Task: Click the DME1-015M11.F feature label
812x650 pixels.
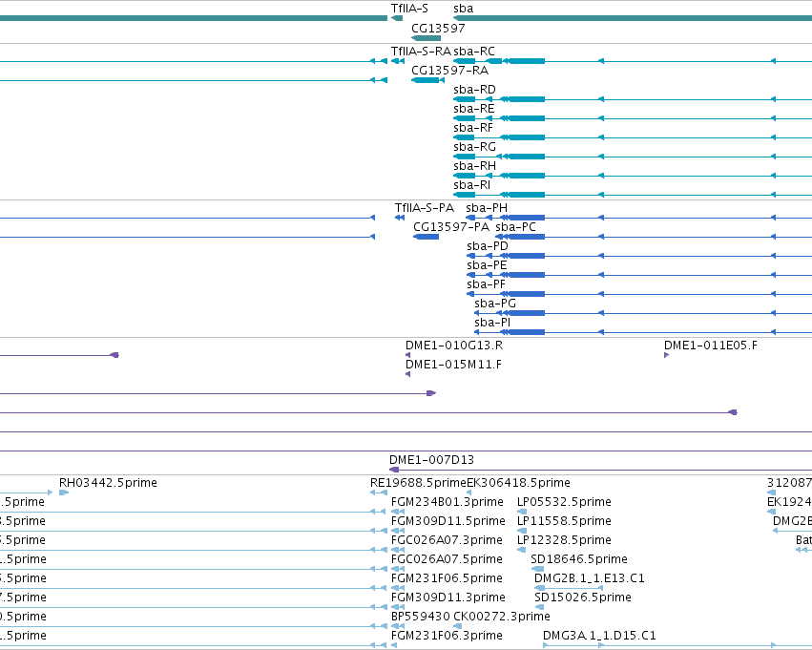Action: coord(453,365)
